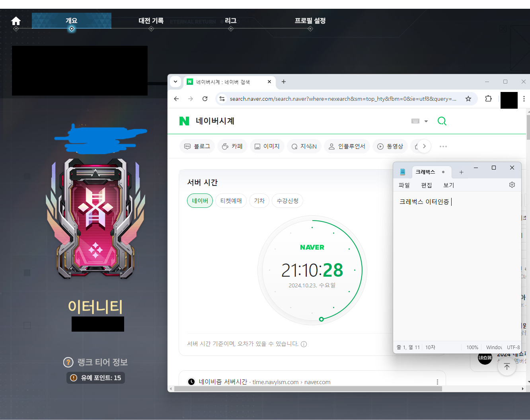Click the green Naver search magnifier
Screen dimensions: 530x420
click(x=442, y=121)
